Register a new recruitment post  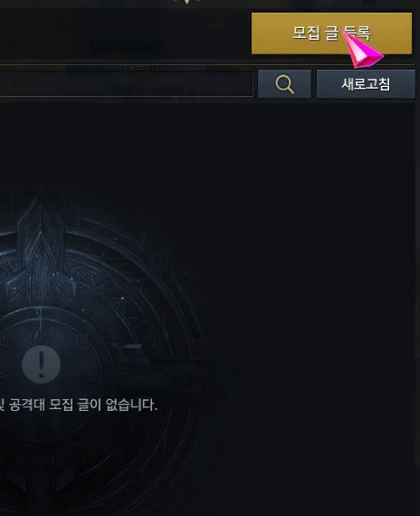[331, 33]
